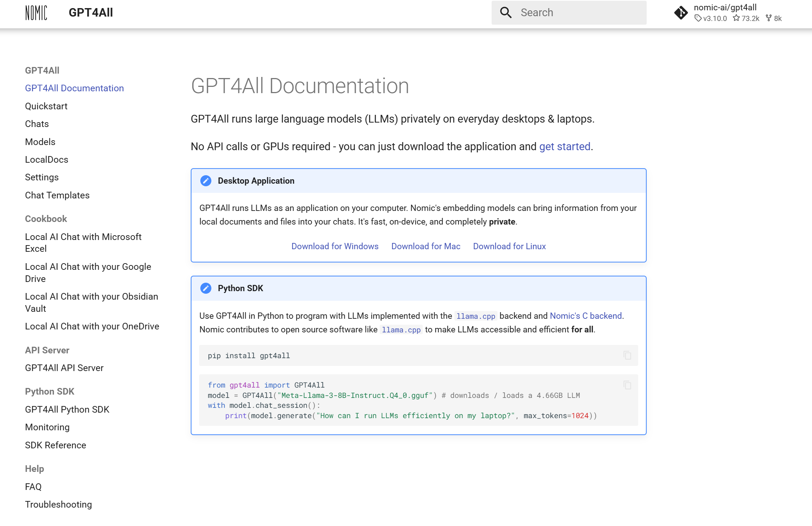Go to Chat Templates page
This screenshot has width=812, height=526.
[x=57, y=195]
